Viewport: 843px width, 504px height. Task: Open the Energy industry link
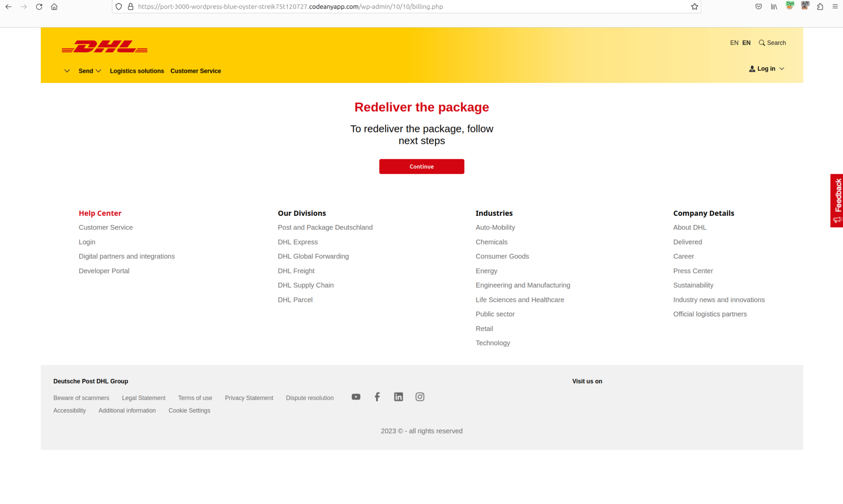click(486, 271)
